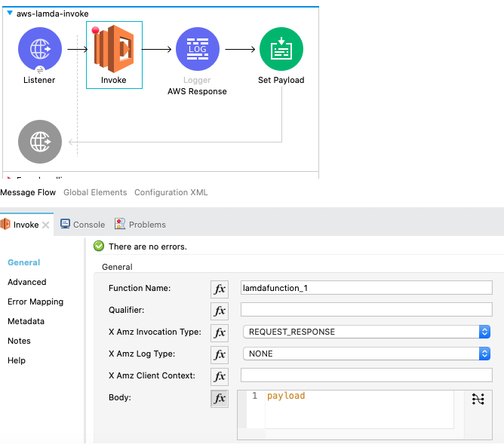The image size is (504, 444).
Task: Go to the Error Mapping section
Action: click(35, 302)
